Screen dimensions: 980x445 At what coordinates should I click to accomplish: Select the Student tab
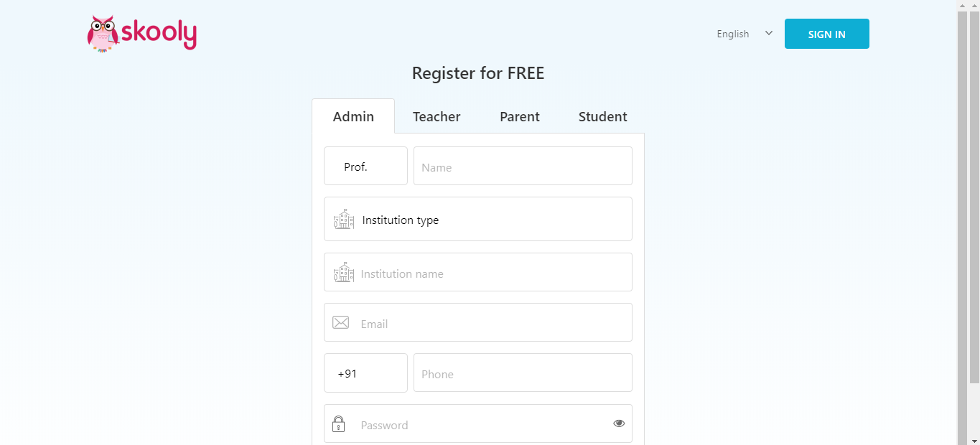603,116
